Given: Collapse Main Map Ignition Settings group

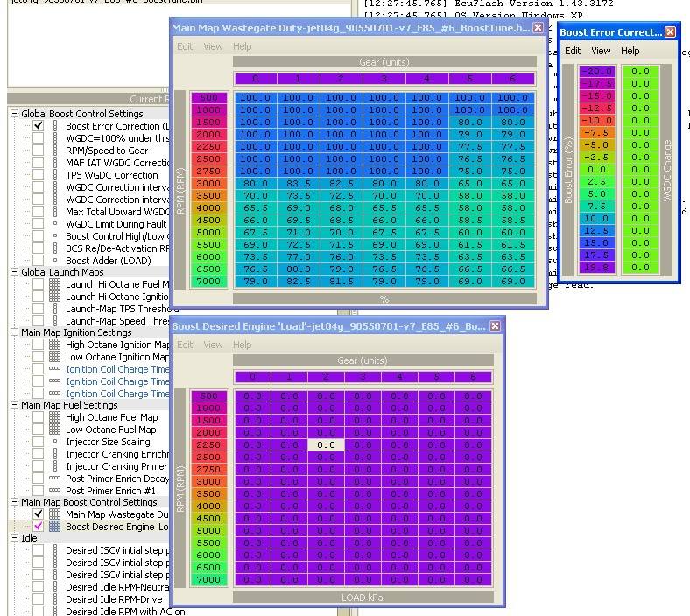Looking at the screenshot, I should point(15,332).
